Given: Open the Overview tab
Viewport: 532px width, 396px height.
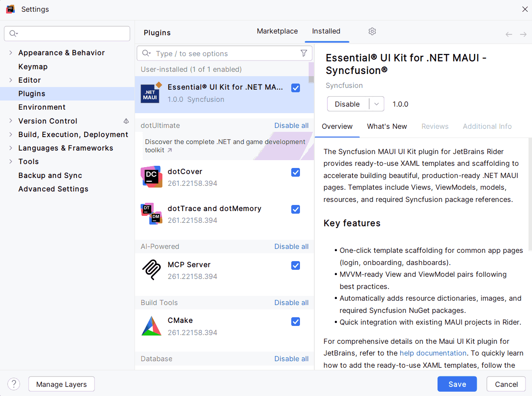Looking at the screenshot, I should tap(337, 126).
